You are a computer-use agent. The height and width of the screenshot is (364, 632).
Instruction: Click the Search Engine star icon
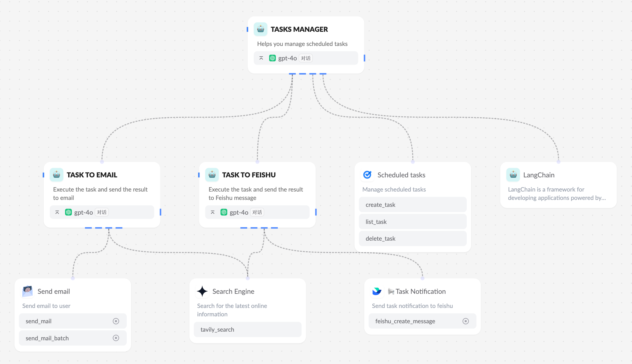202,291
